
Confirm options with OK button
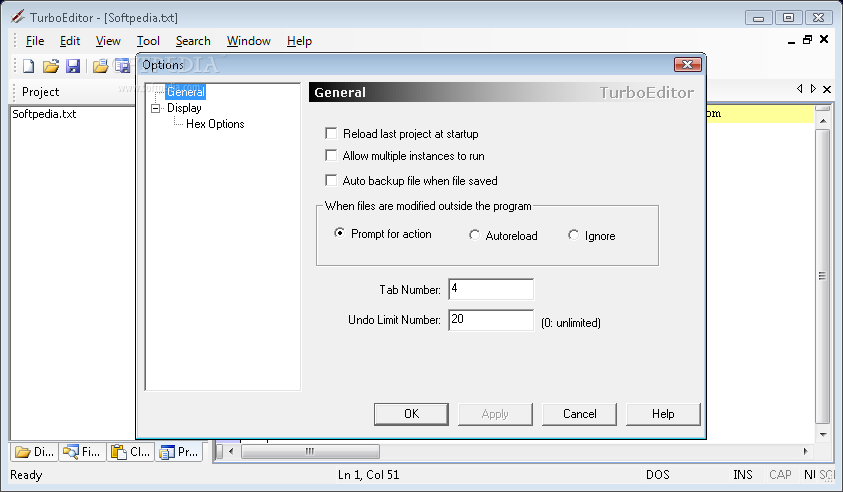tap(411, 414)
